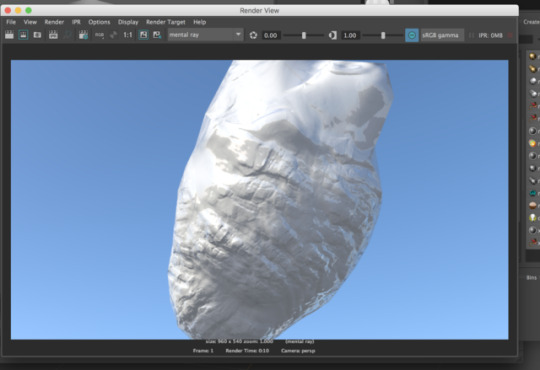Click the Render Time: 0:10 status text
Screen dimensions: 540x370
247,351
